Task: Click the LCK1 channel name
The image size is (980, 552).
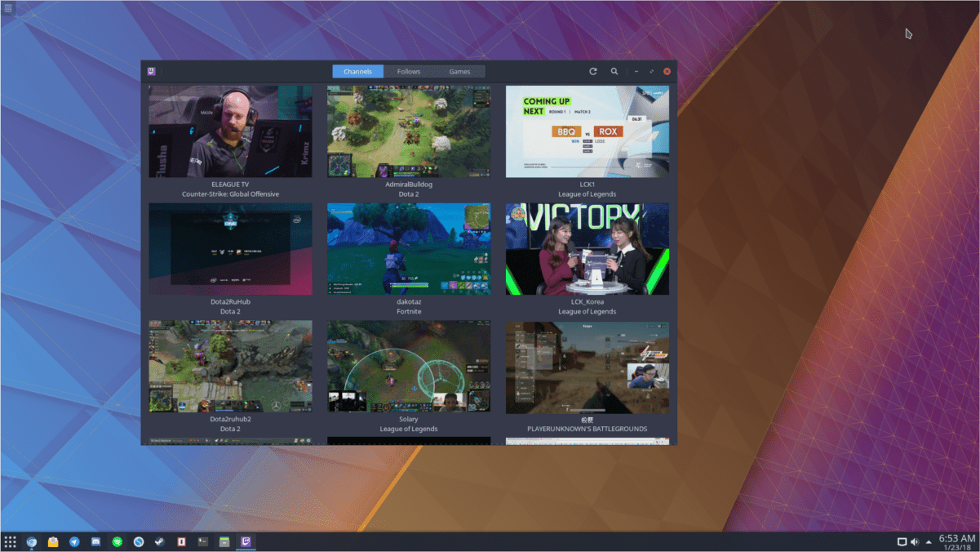Action: click(587, 185)
